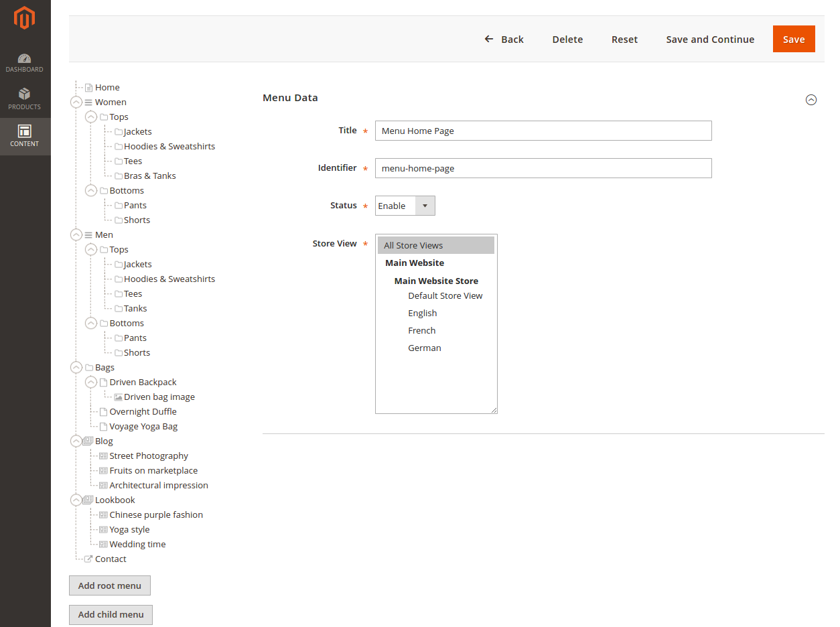The height and width of the screenshot is (627, 840).
Task: Click the Chinese purple fashion article icon
Action: click(103, 515)
